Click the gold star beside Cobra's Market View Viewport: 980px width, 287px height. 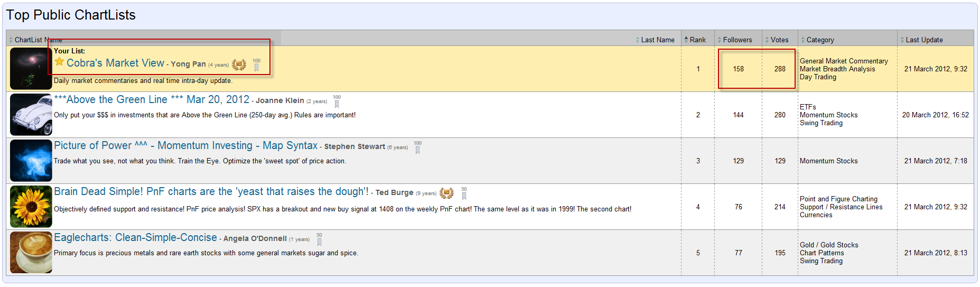59,62
